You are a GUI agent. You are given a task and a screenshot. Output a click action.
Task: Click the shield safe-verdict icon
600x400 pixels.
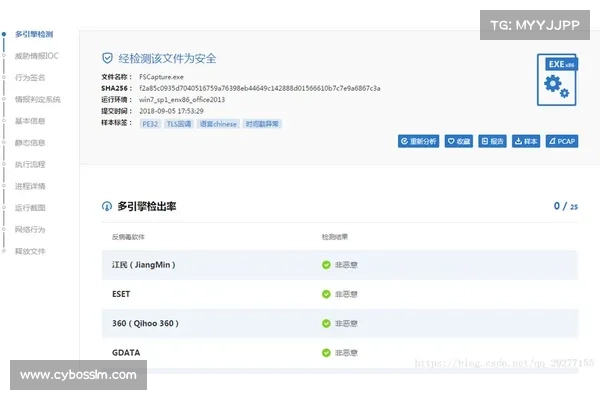(x=107, y=58)
